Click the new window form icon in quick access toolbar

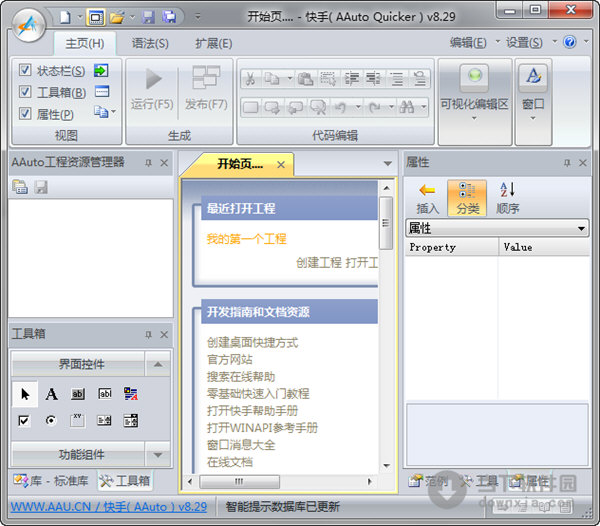pyautogui.click(x=96, y=17)
